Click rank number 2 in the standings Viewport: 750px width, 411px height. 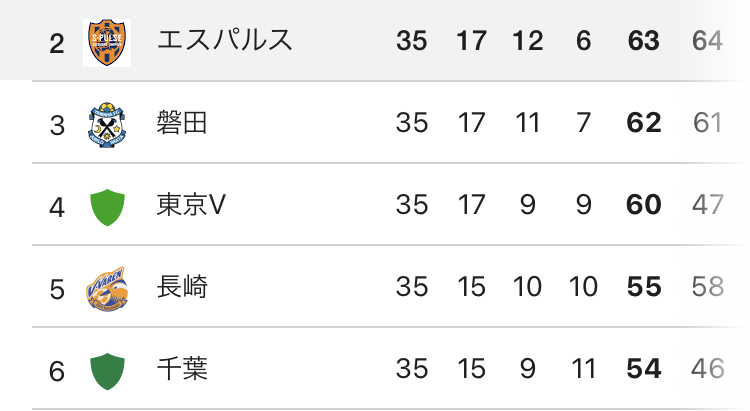[56, 44]
